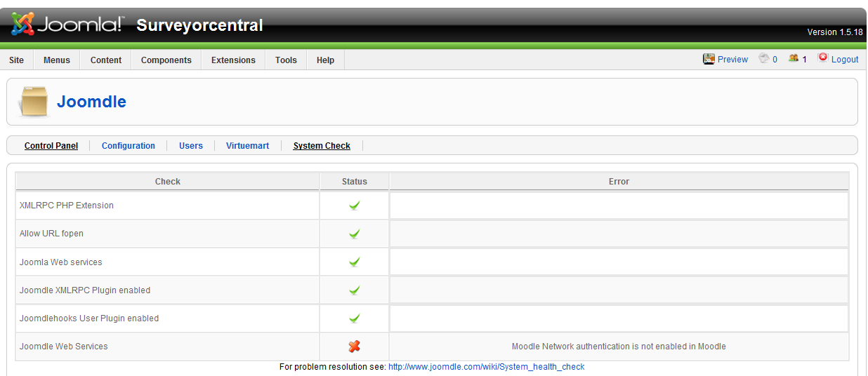The image size is (868, 376).
Task: Click the green checkmark for Allow URL fopen
Action: pos(355,234)
